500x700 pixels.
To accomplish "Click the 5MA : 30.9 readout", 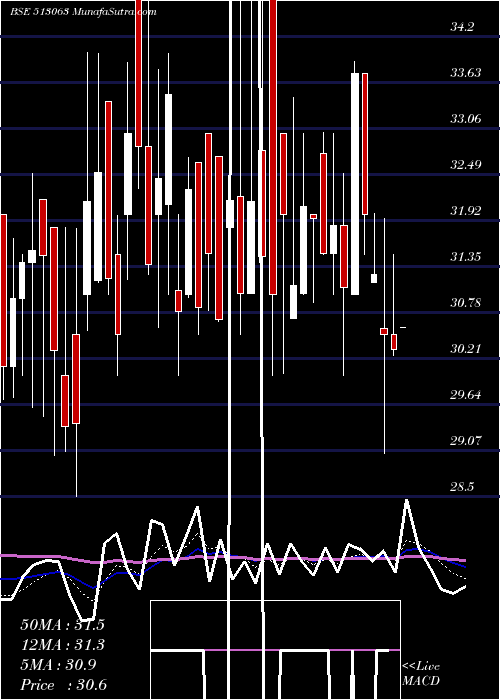I will pyautogui.click(x=58, y=665).
